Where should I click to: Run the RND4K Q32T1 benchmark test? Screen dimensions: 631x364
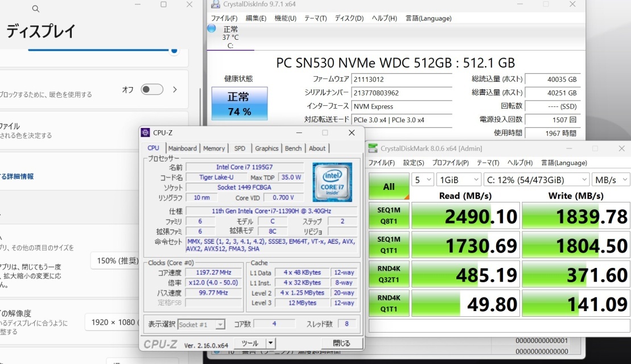point(389,274)
